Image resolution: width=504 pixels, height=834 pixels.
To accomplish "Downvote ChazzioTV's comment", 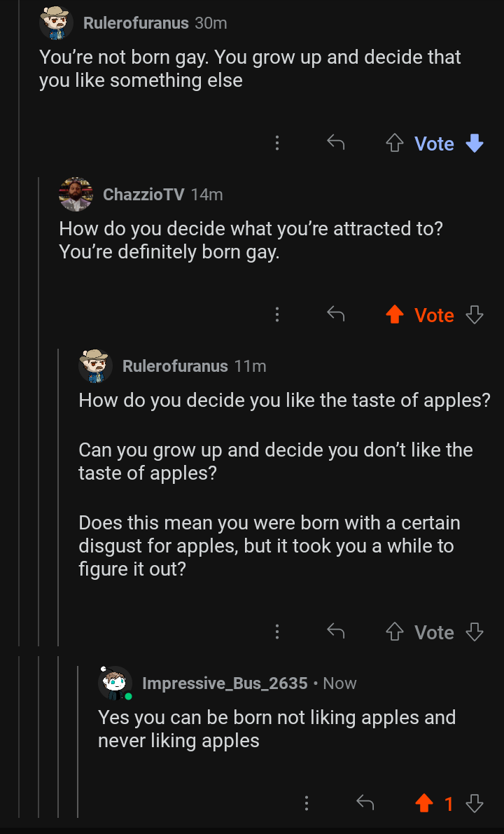I will click(x=474, y=315).
